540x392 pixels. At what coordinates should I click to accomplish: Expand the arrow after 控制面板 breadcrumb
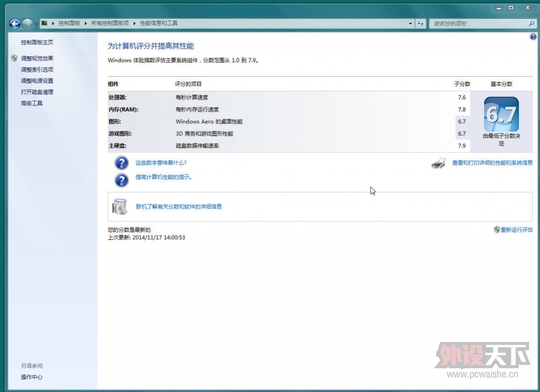(85, 23)
